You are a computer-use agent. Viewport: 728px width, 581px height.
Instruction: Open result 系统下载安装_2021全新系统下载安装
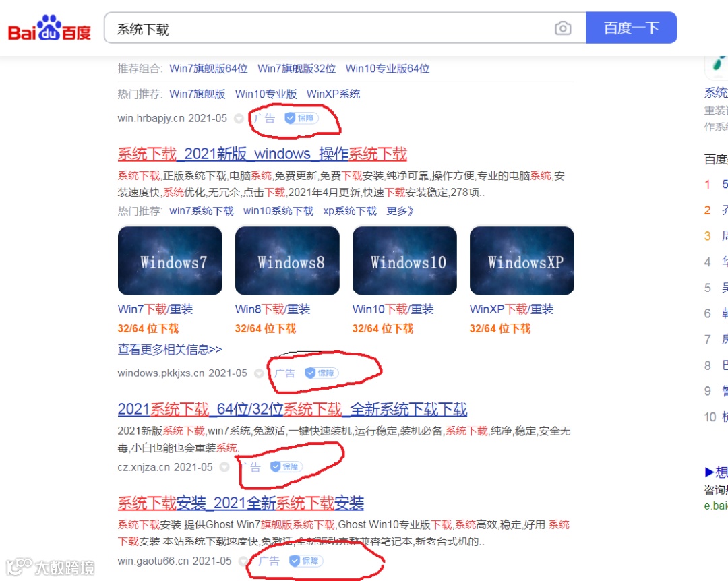(241, 503)
